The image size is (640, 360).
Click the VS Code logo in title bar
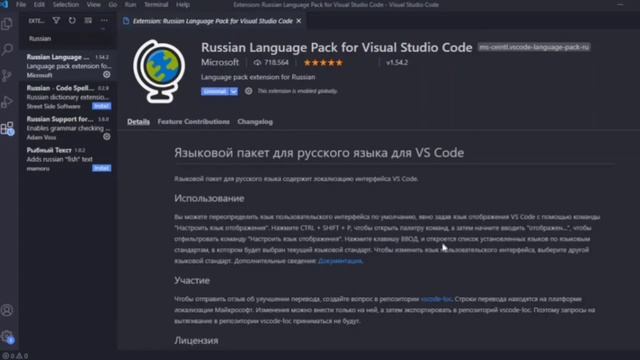point(4,4)
